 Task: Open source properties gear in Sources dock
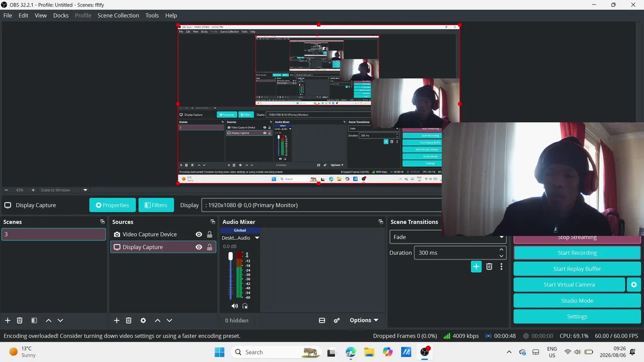[x=143, y=320]
